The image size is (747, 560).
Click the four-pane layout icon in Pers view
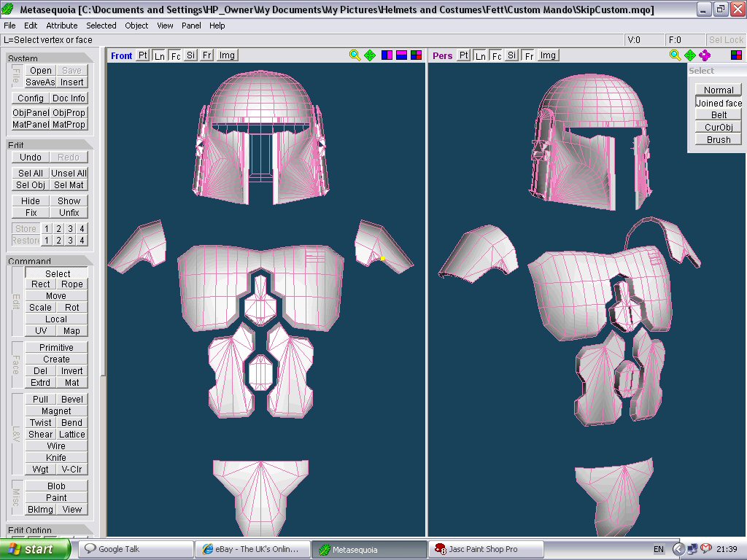point(736,55)
